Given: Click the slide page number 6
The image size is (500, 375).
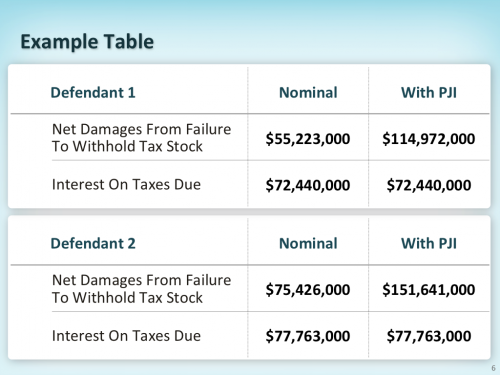Looking at the screenshot, I should tap(493, 368).
